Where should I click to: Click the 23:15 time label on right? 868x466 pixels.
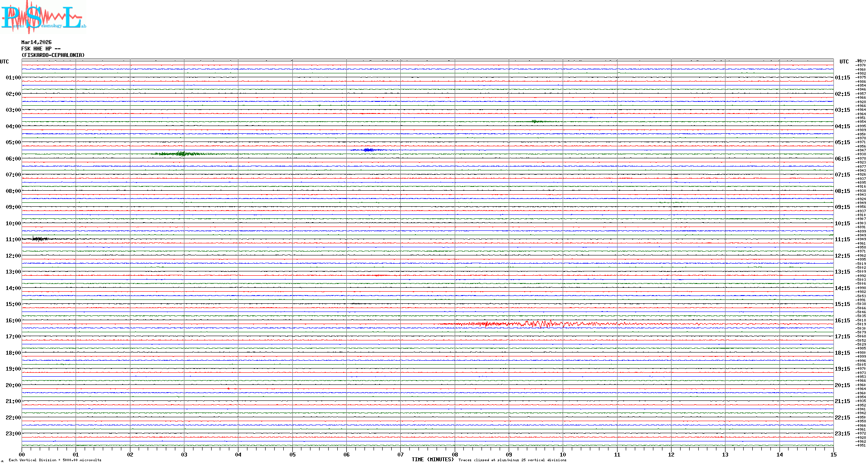click(842, 434)
